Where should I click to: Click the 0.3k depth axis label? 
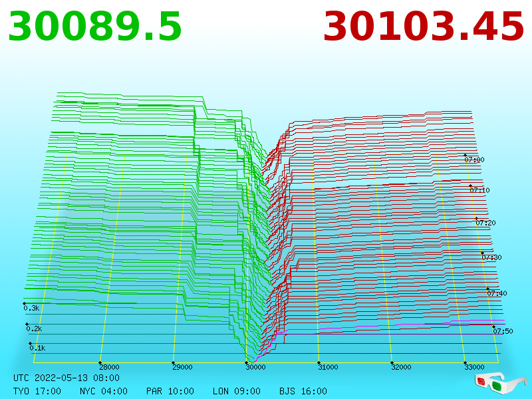pyautogui.click(x=31, y=308)
